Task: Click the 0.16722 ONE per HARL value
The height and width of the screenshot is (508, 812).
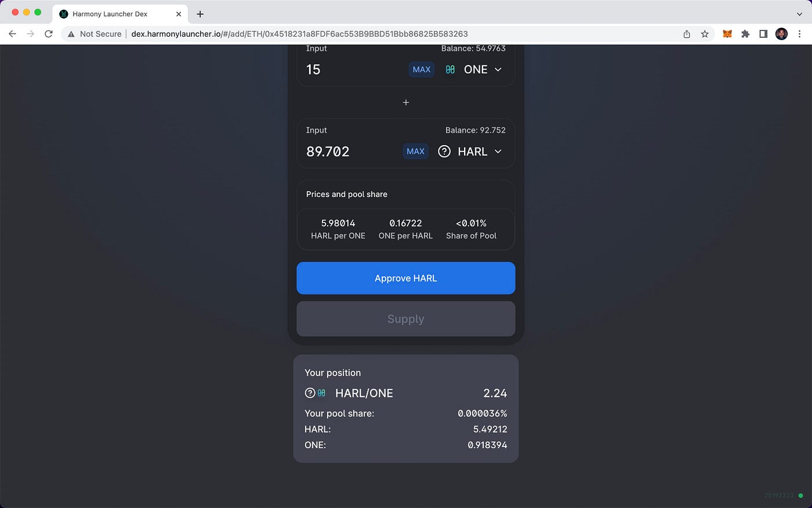Action: (405, 223)
